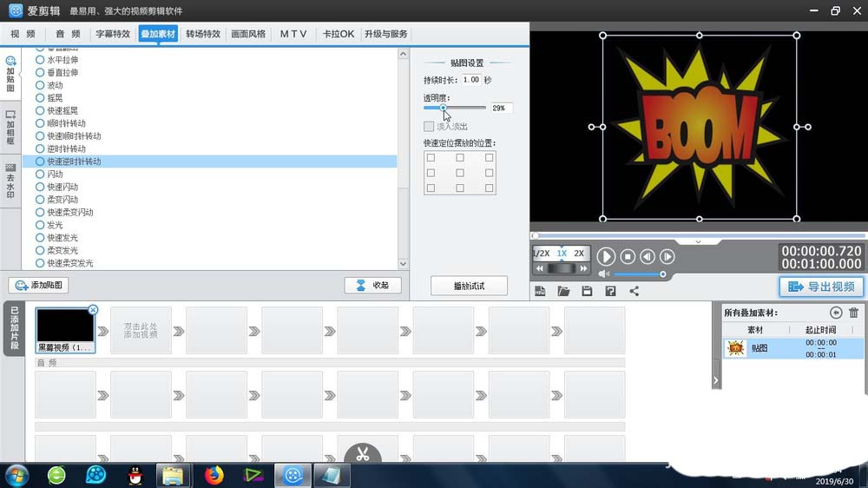Enable the 淡入淡出 checkbox
The width and height of the screenshot is (868, 488).
(x=429, y=126)
